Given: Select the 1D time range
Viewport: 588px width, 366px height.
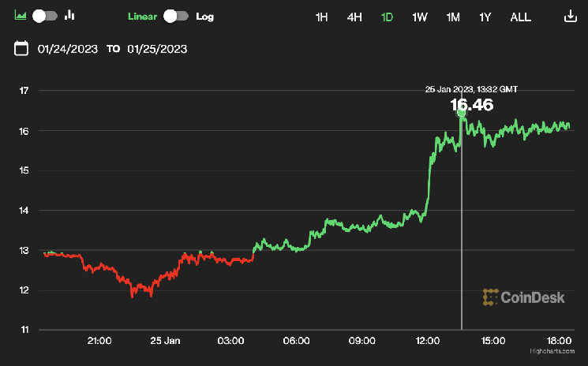Looking at the screenshot, I should pyautogui.click(x=387, y=17).
